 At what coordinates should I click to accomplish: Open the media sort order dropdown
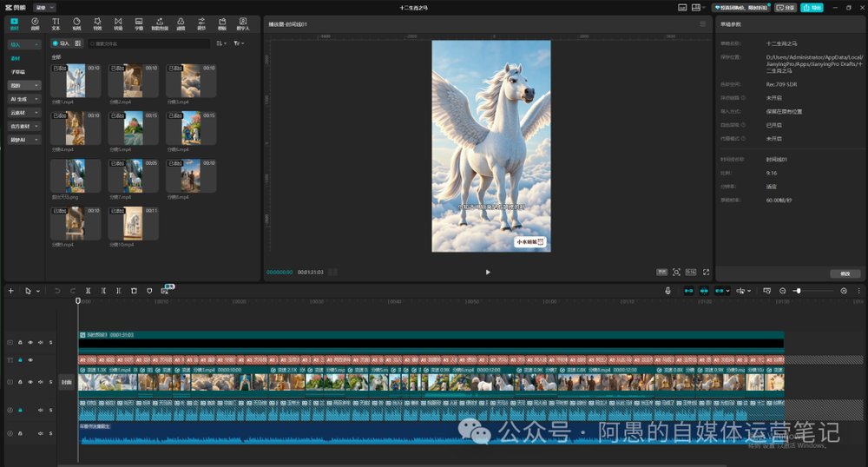220,43
